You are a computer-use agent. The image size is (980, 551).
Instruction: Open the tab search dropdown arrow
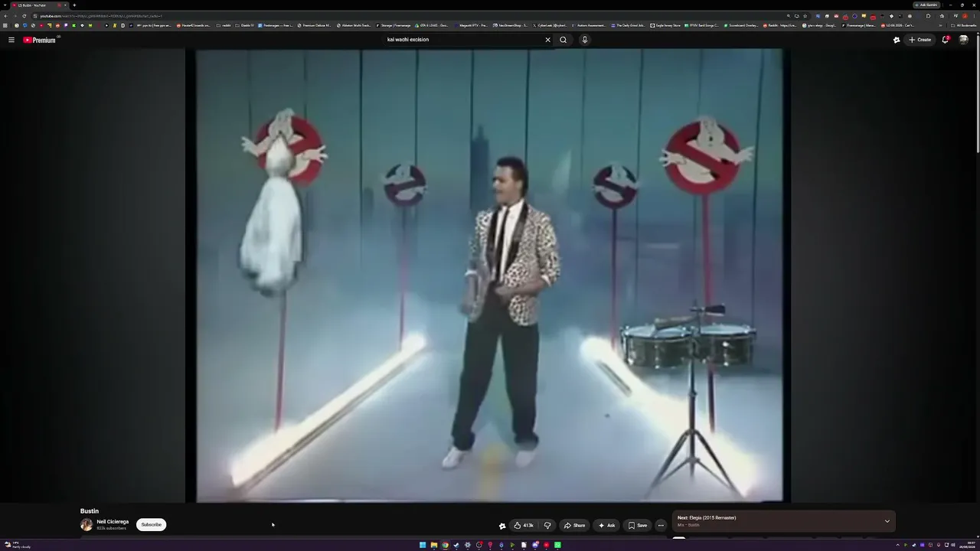(5, 5)
